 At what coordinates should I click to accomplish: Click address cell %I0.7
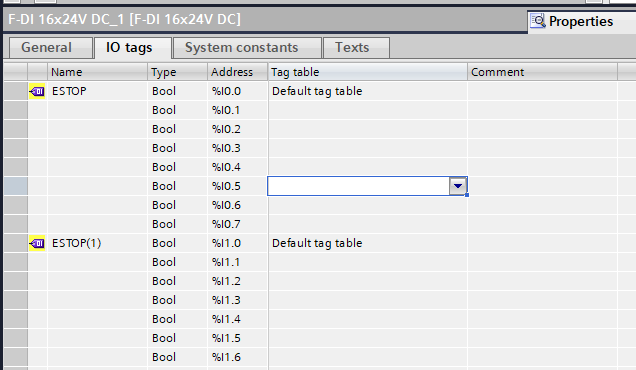click(238, 224)
